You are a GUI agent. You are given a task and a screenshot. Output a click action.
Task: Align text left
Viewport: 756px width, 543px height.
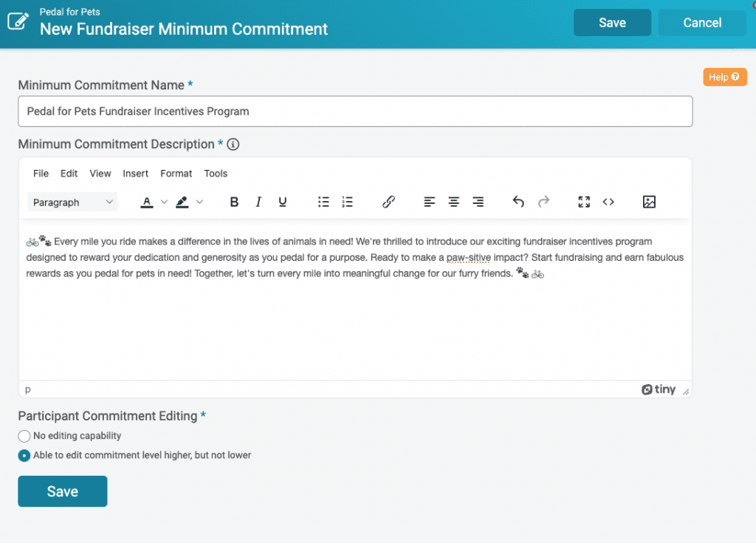click(429, 202)
